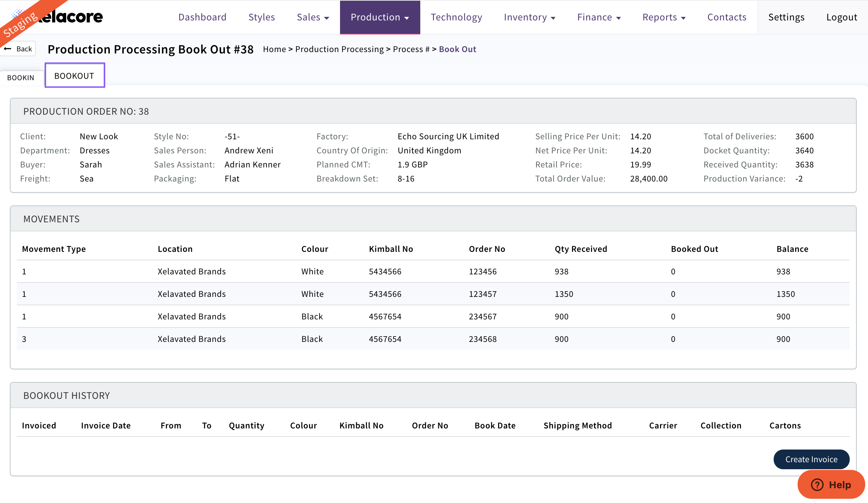Screen dimensions: 868x503
Task: Open the Sales dropdown menu
Action: pos(313,17)
